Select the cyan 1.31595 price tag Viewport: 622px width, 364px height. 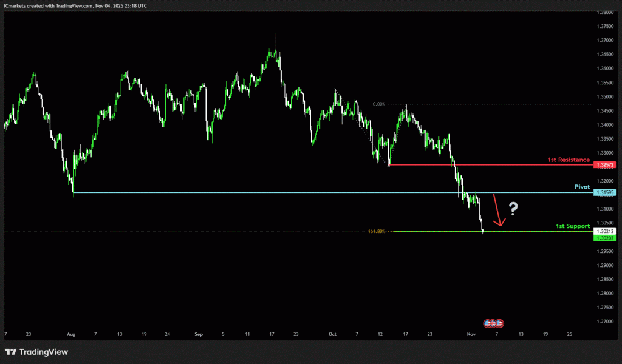(x=605, y=192)
